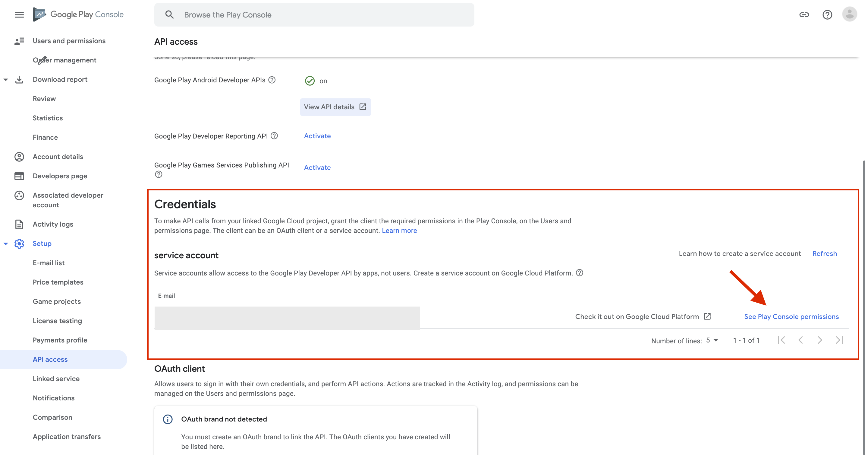Screen dimensions: 868x455
Task: Click help icon next to Android Developer APIs
Action: (x=272, y=80)
